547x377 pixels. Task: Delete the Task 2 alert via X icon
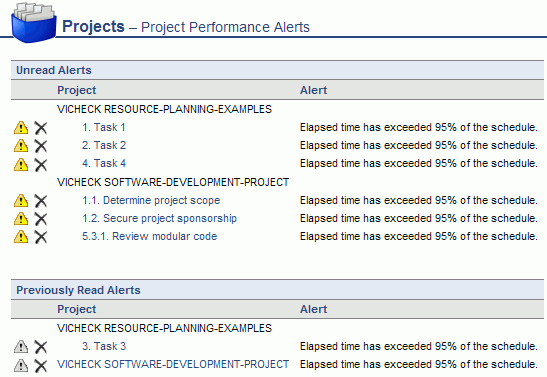pos(41,146)
